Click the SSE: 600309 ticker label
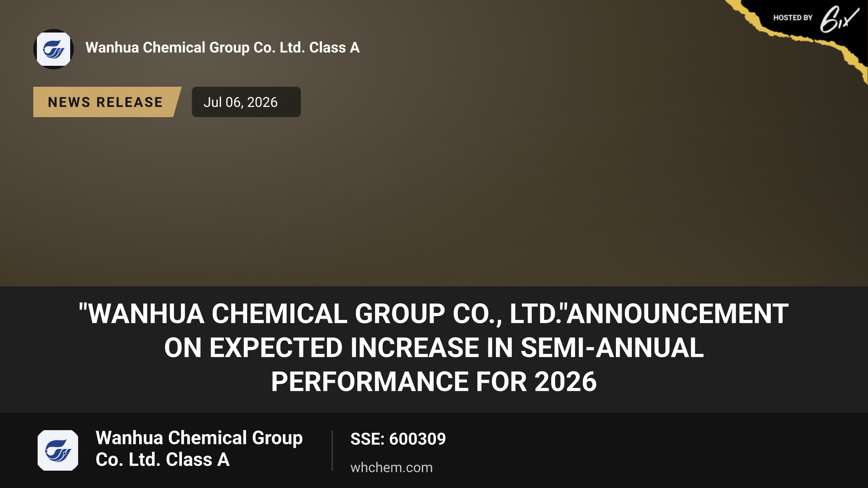868x488 pixels. coord(398,439)
